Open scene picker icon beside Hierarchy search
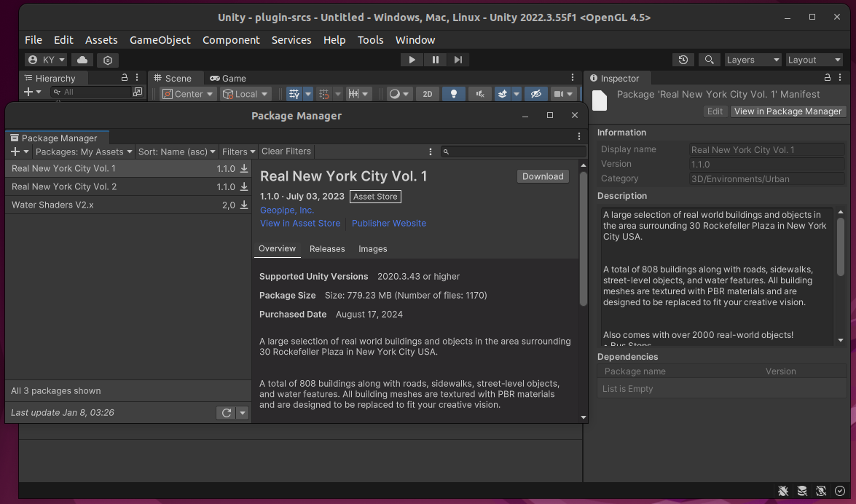This screenshot has height=504, width=856. (138, 92)
